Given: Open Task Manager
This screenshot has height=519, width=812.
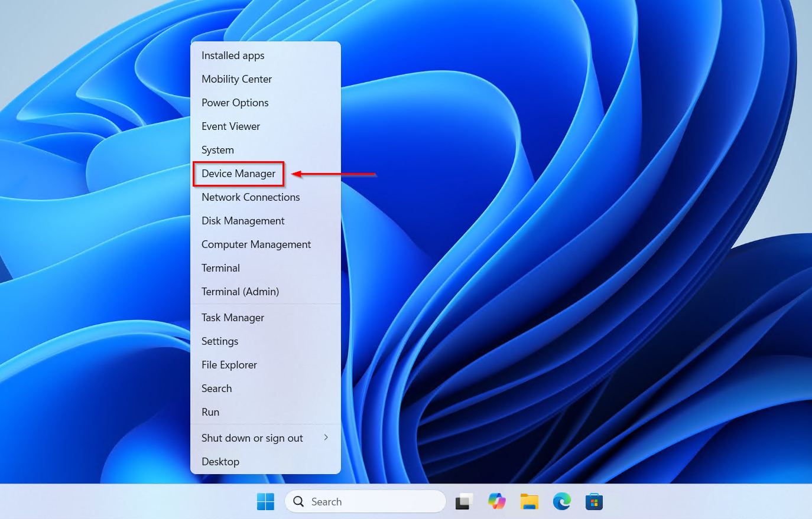Looking at the screenshot, I should [232, 317].
